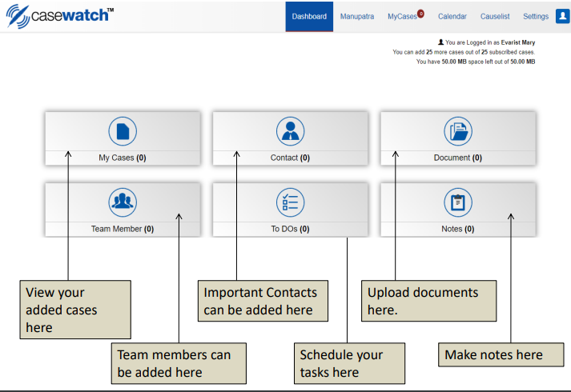Click the Contact person icon
571x392 pixels.
click(x=290, y=131)
